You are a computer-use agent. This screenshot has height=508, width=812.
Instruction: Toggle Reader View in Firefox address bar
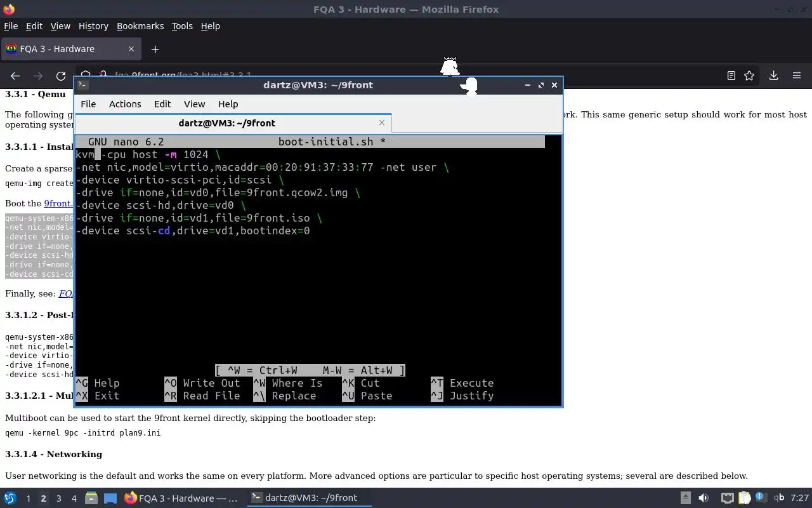[731, 76]
